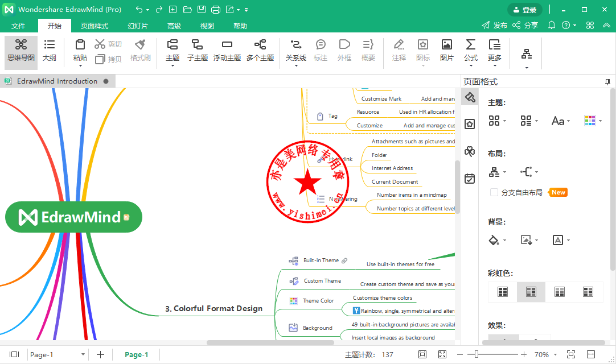
Task: Select the second 彩虹色 rainbow option
Action: tap(531, 292)
